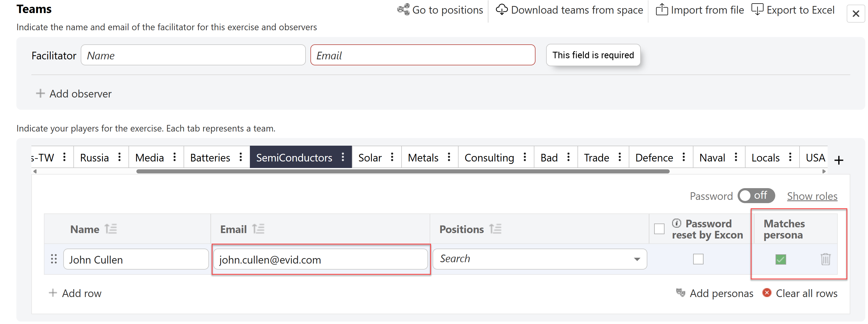Viewport: 868px width, 324px height.
Task: Select the Batteries team tab
Action: [x=210, y=157]
